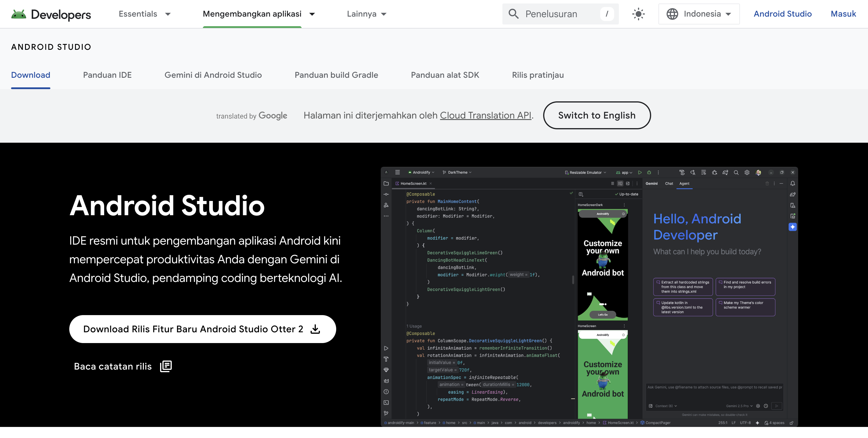Open the Cloud Translation API link

coord(485,115)
